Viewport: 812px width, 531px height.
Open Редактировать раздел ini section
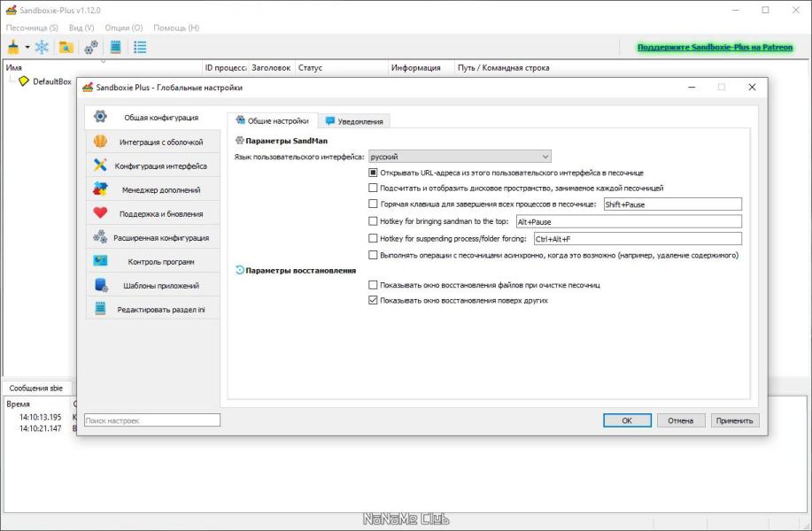[x=153, y=309]
